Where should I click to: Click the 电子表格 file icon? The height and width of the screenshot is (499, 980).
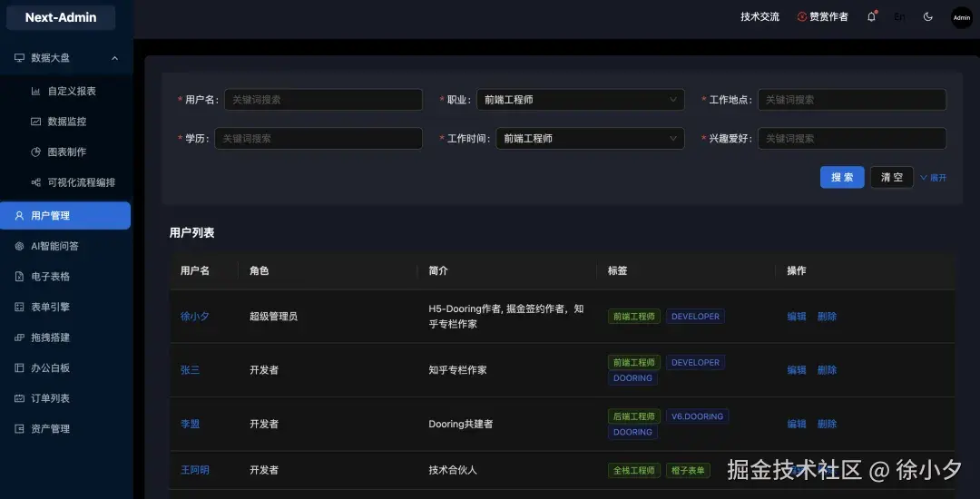click(x=19, y=277)
